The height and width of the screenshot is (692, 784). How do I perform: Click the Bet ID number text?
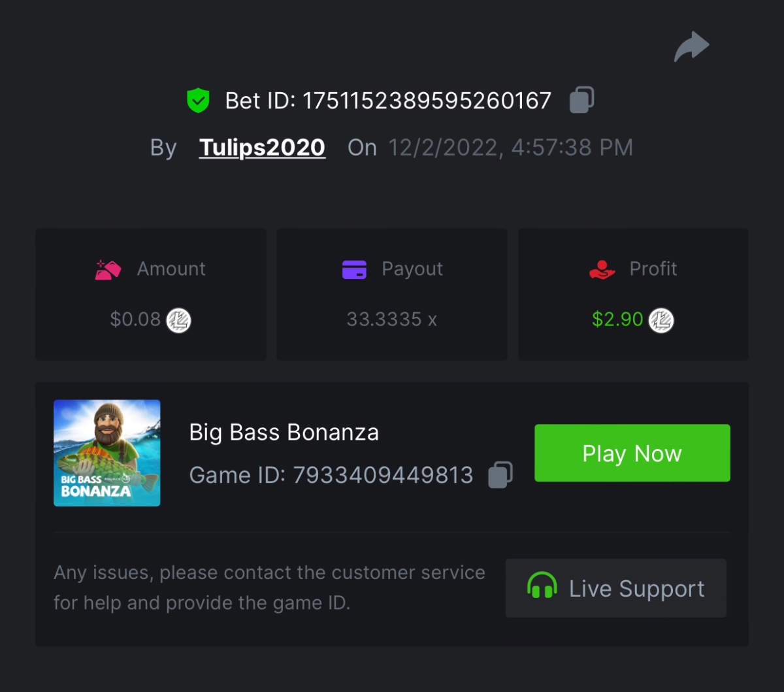[427, 101]
